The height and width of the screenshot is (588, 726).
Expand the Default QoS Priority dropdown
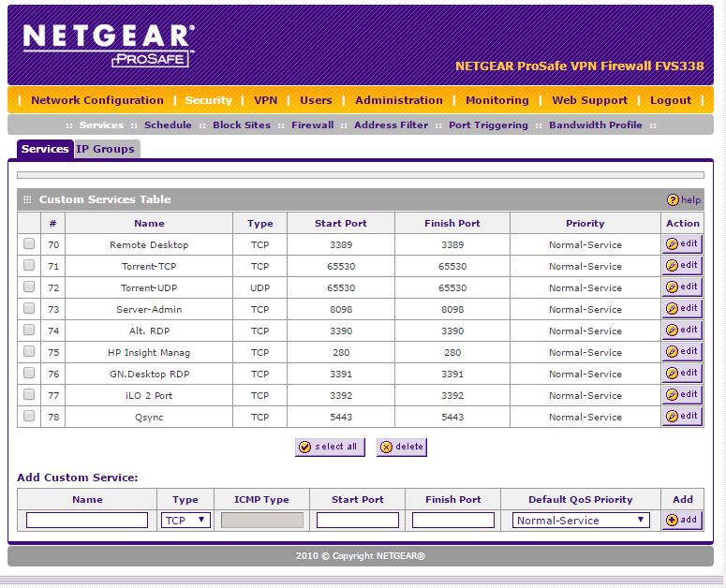tap(580, 521)
